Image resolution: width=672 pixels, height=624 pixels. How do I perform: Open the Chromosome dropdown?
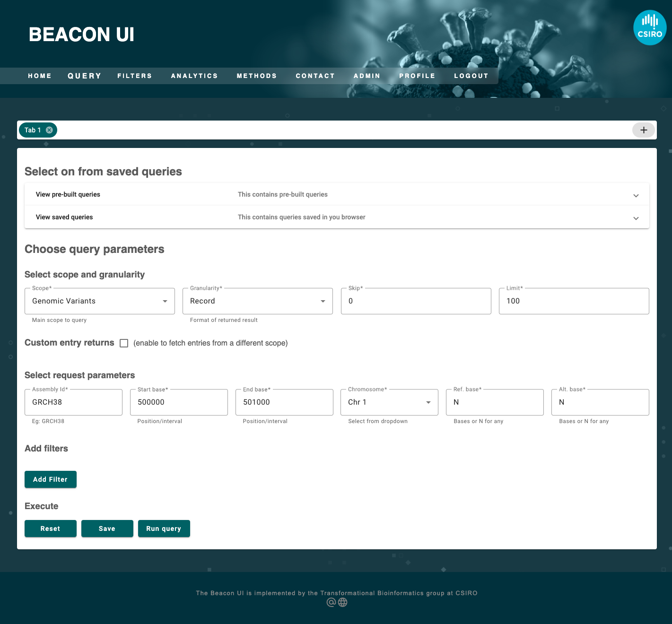389,402
